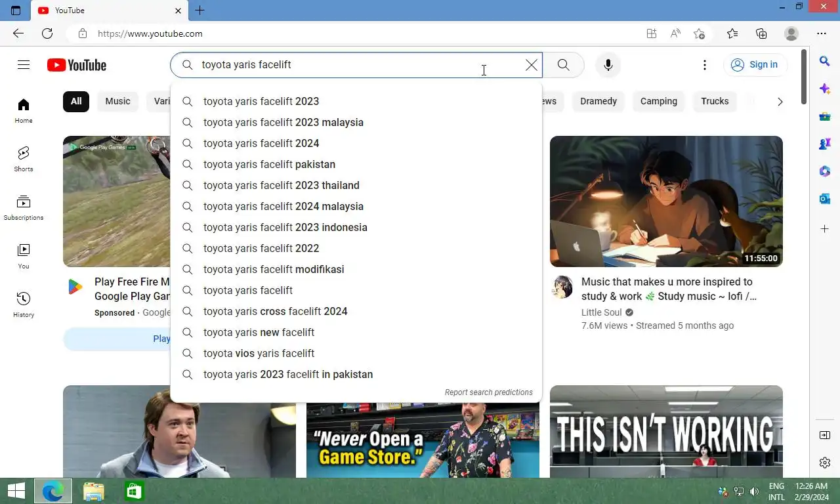Add a sidebar app with the plus icon
This screenshot has height=504, width=840.
point(825,229)
